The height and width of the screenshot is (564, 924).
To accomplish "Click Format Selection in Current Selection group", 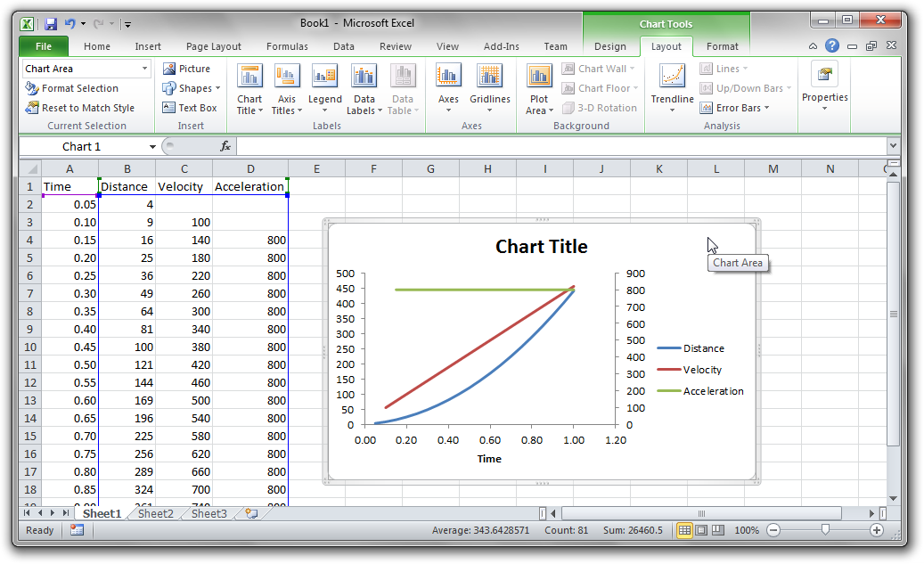I will (79, 87).
